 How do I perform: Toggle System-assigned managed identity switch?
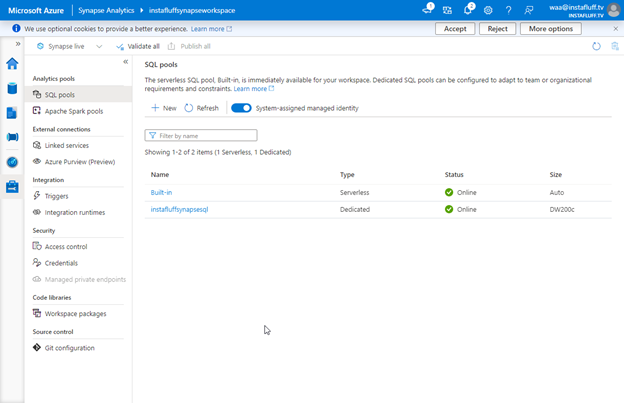coord(241,108)
